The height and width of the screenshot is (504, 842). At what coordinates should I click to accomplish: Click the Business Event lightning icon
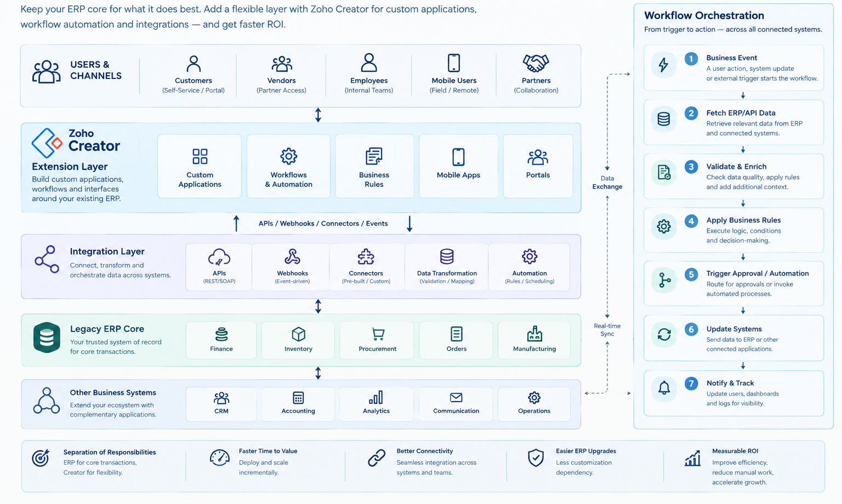pos(664,65)
